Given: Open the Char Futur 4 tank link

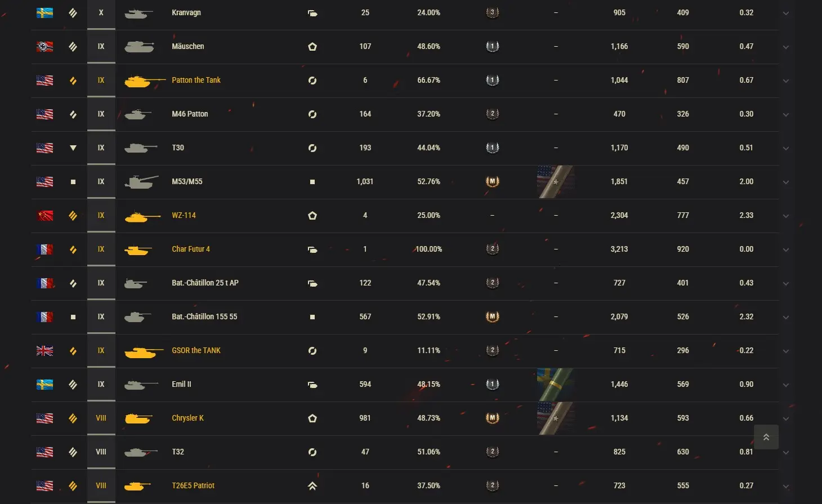Looking at the screenshot, I should coord(191,249).
